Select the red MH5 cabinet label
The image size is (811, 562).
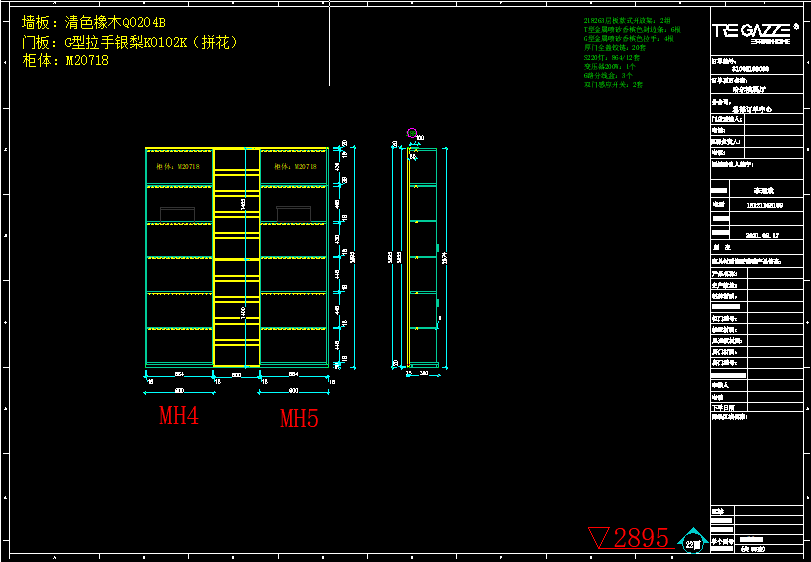tap(299, 419)
